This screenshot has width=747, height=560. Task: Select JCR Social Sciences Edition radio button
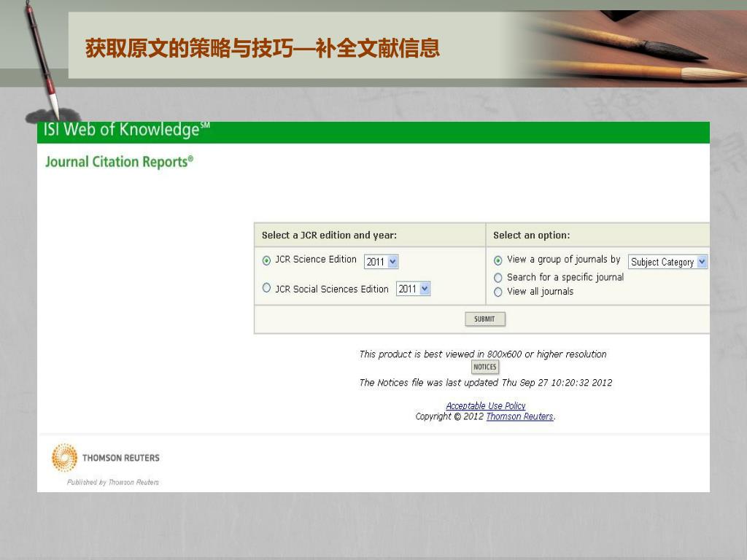pos(266,288)
